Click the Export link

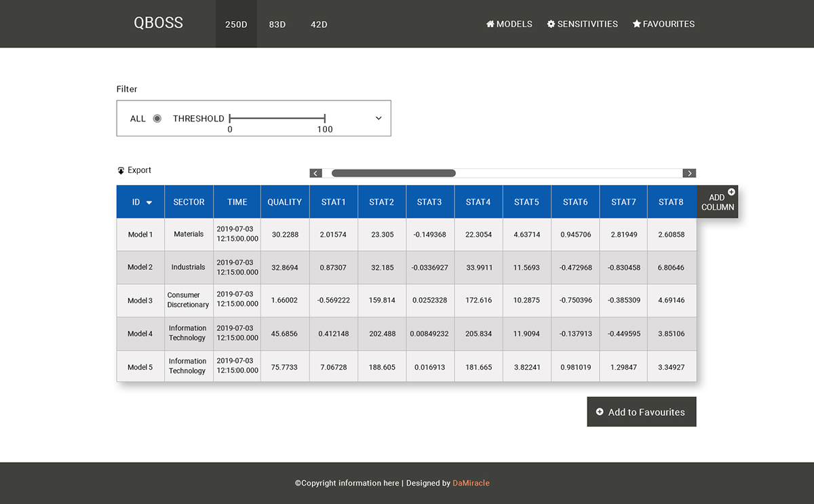(x=134, y=170)
